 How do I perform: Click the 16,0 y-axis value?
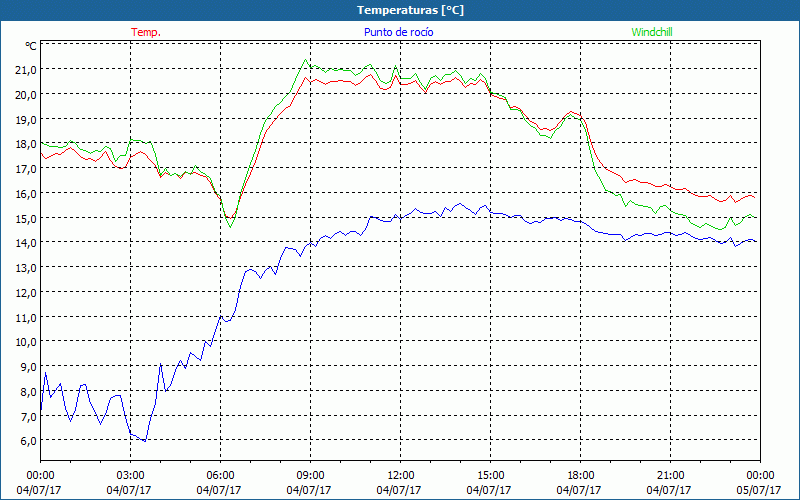(26, 194)
